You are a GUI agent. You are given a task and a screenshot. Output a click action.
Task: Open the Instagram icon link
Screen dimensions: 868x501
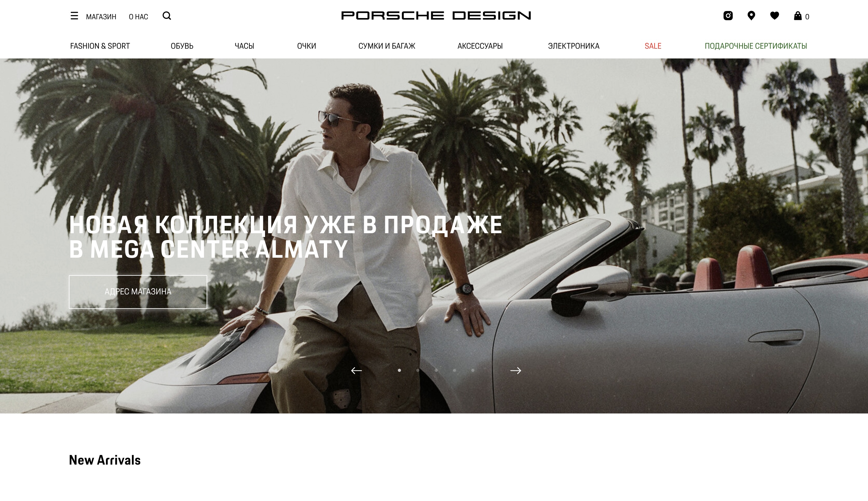coord(728,16)
